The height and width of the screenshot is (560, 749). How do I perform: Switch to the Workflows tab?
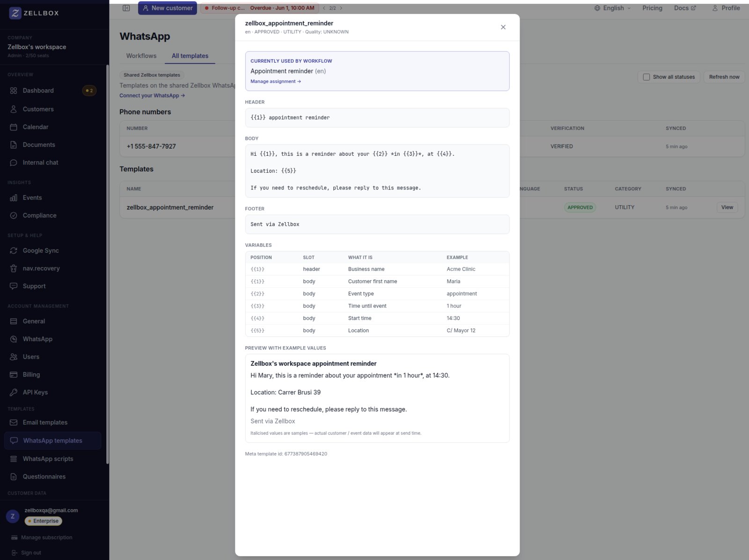(141, 56)
